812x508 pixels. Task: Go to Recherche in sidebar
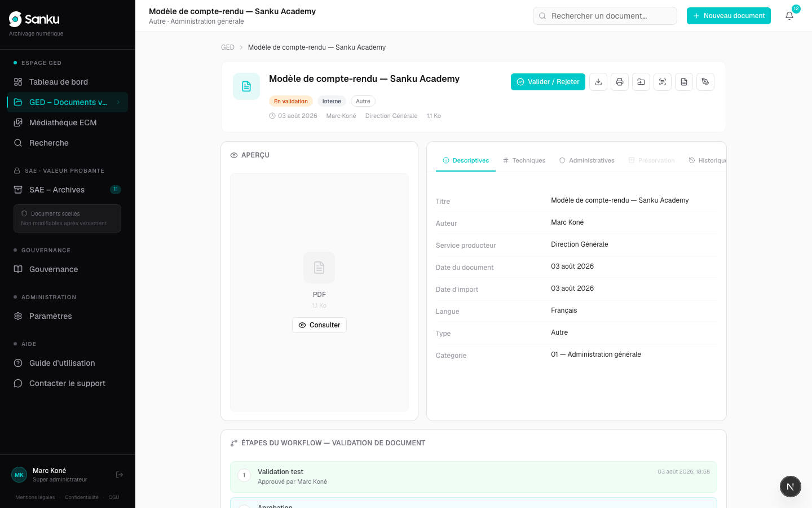pyautogui.click(x=68, y=143)
